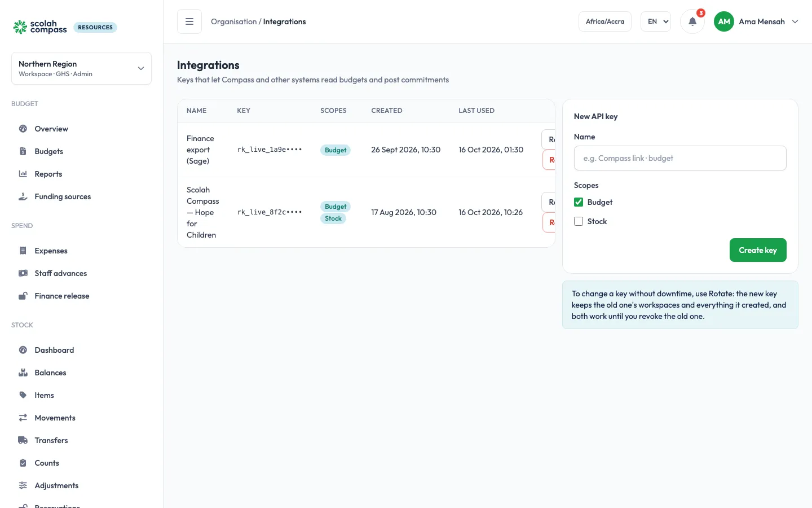Click the Balances boxes icon

[x=23, y=373]
